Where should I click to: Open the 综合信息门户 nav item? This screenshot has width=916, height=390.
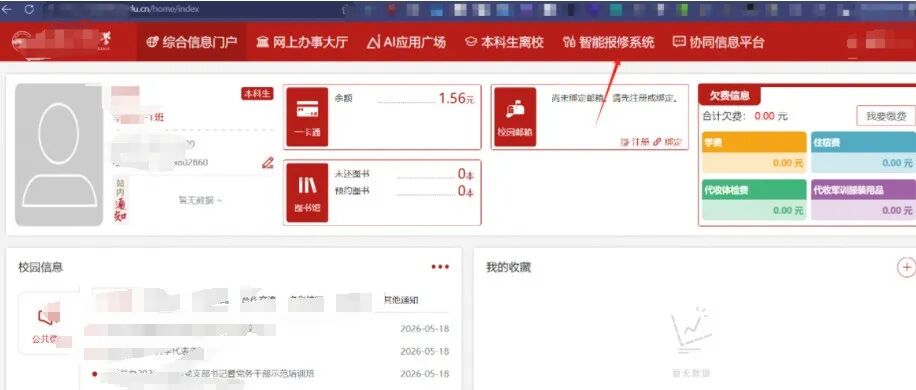tap(191, 42)
